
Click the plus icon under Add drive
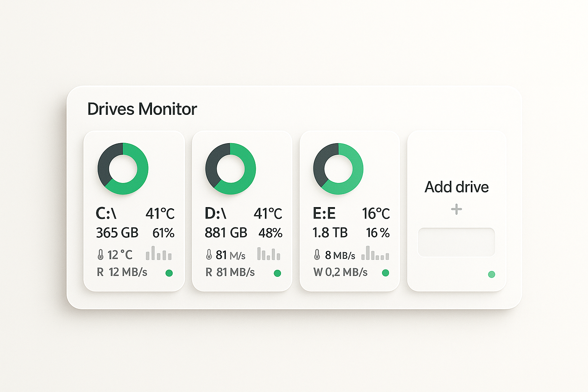pyautogui.click(x=456, y=209)
